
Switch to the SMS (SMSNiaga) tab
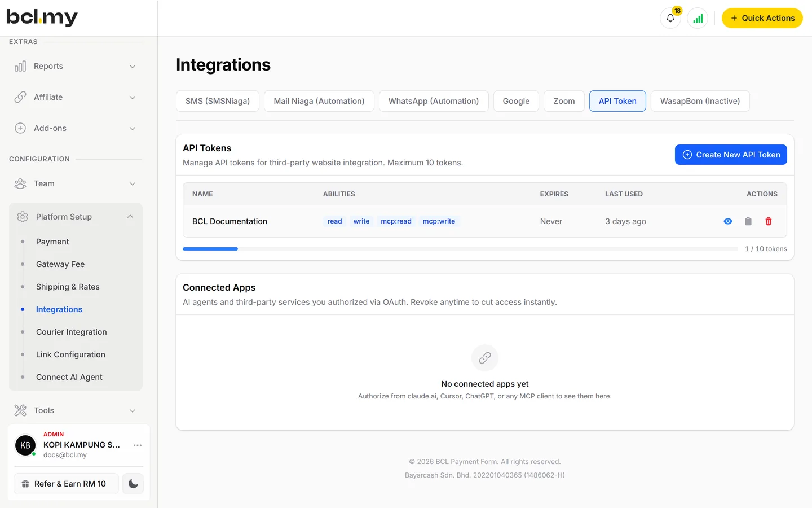[218, 101]
